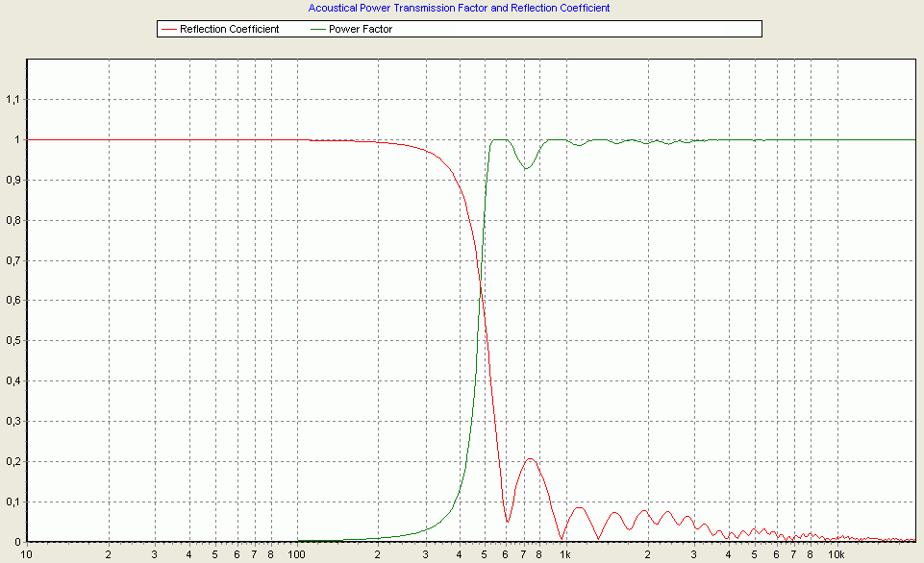Click the red curve's 0,2 peak near 750 Hz
The width and height of the screenshot is (924, 563).
click(531, 459)
